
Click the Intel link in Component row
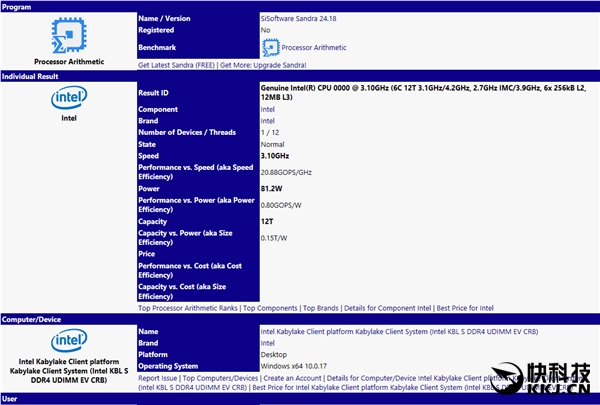[267, 109]
